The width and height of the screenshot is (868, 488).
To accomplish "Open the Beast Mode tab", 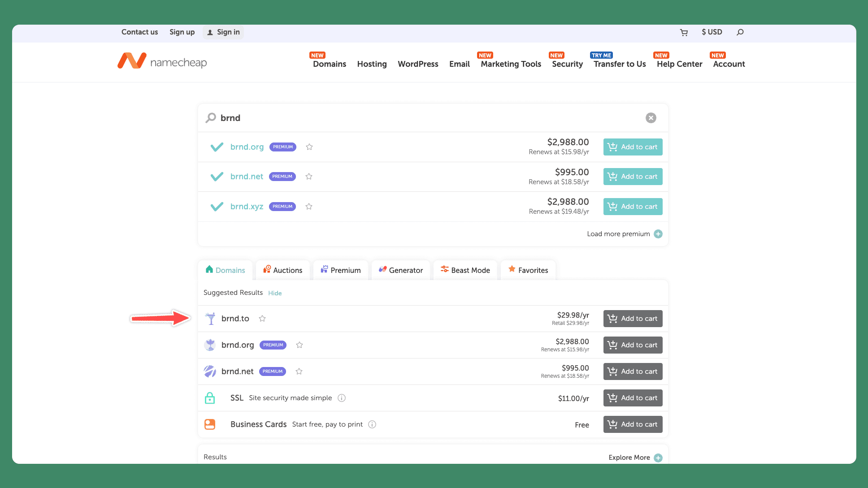I will [465, 270].
